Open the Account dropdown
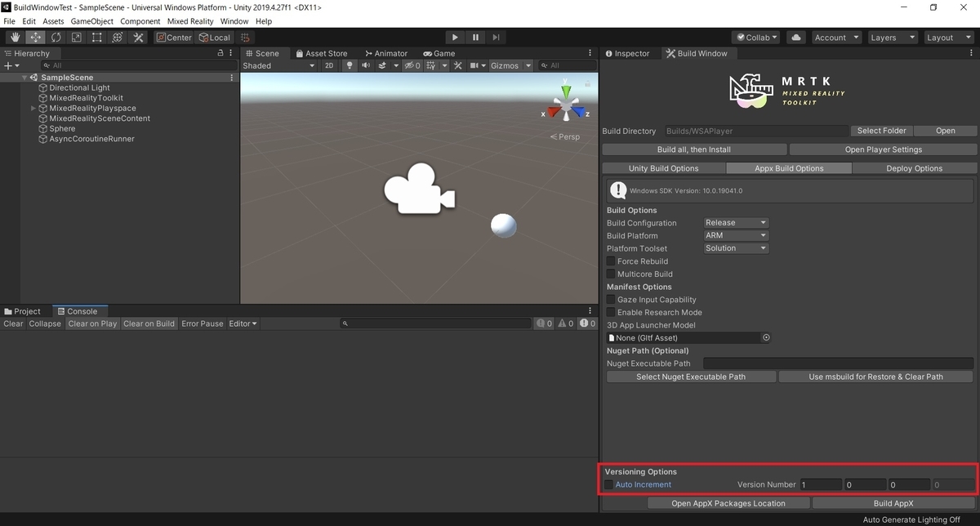980x526 pixels. pyautogui.click(x=836, y=38)
